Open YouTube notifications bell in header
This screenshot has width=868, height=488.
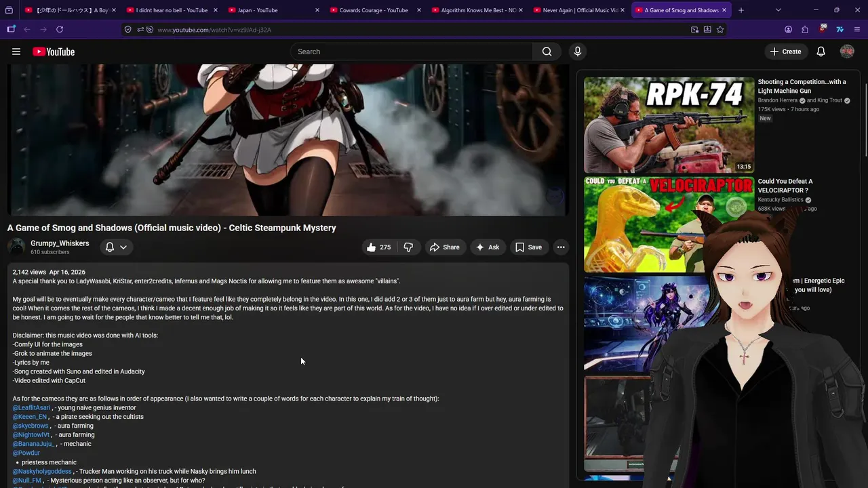coord(821,52)
